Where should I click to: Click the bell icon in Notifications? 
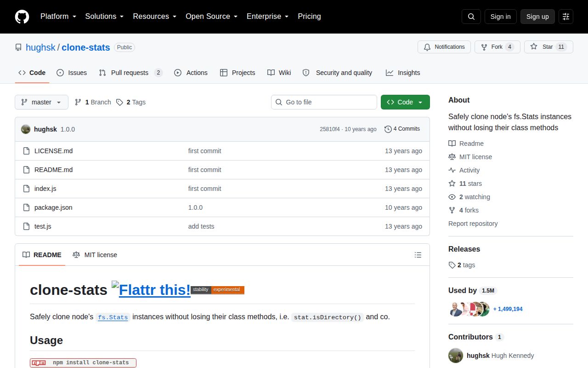tap(427, 47)
